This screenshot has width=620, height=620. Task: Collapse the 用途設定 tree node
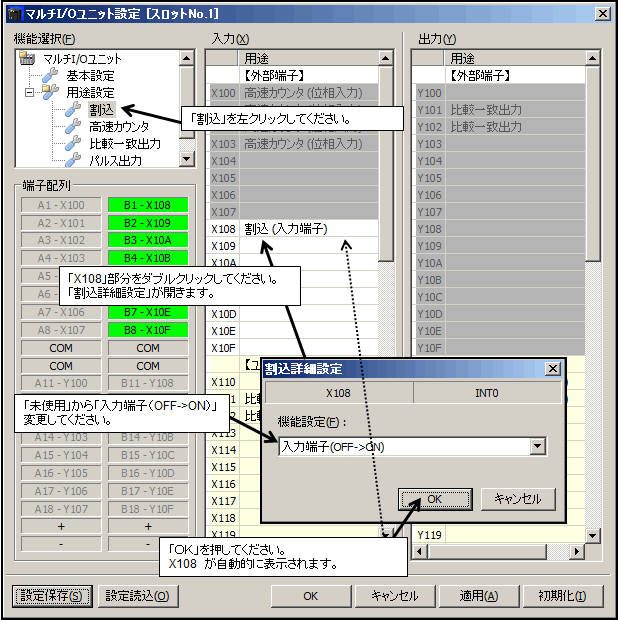30,92
